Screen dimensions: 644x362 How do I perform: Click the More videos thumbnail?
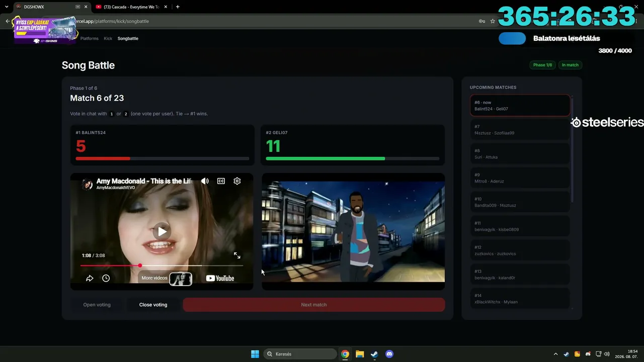[x=181, y=279]
